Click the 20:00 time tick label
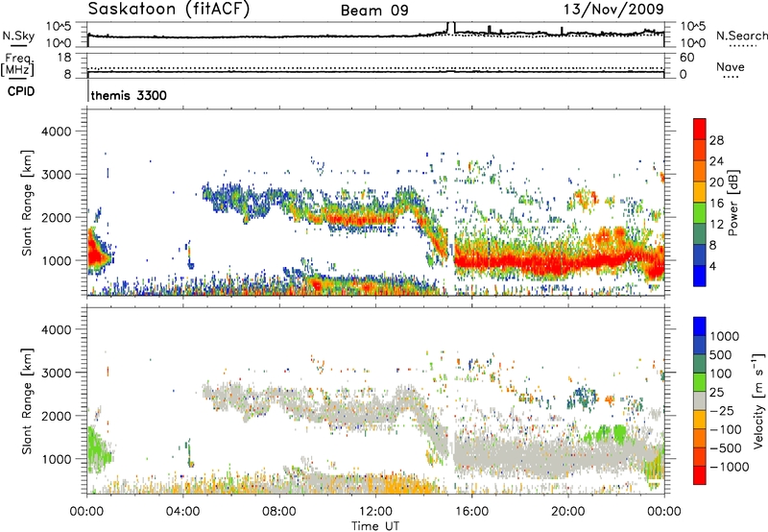The height and width of the screenshot is (532, 768). (568, 512)
